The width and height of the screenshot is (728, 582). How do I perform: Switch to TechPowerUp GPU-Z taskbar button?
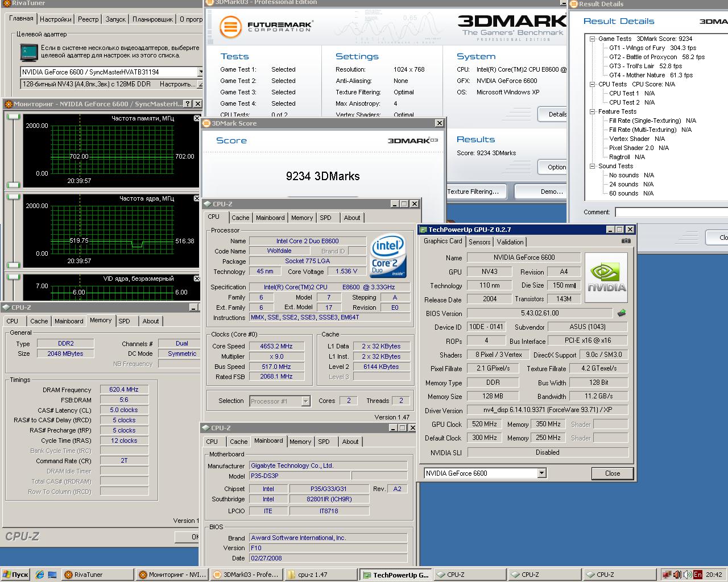(x=394, y=575)
